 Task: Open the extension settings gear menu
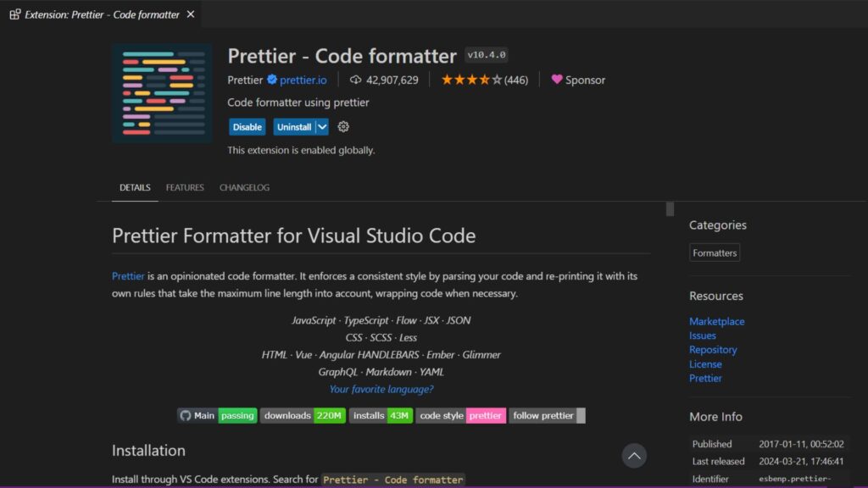(x=343, y=127)
